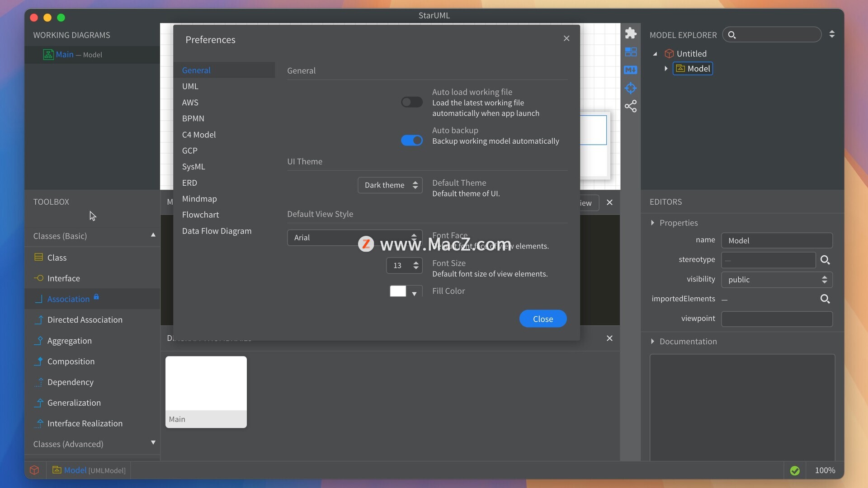This screenshot has height=488, width=868.
Task: Select Mindmap preferences category
Action: [x=224, y=199]
